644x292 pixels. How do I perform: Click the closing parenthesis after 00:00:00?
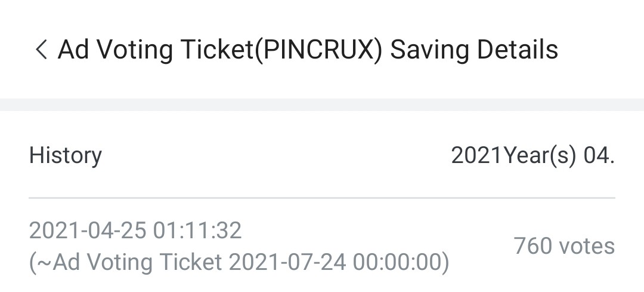coord(445,262)
